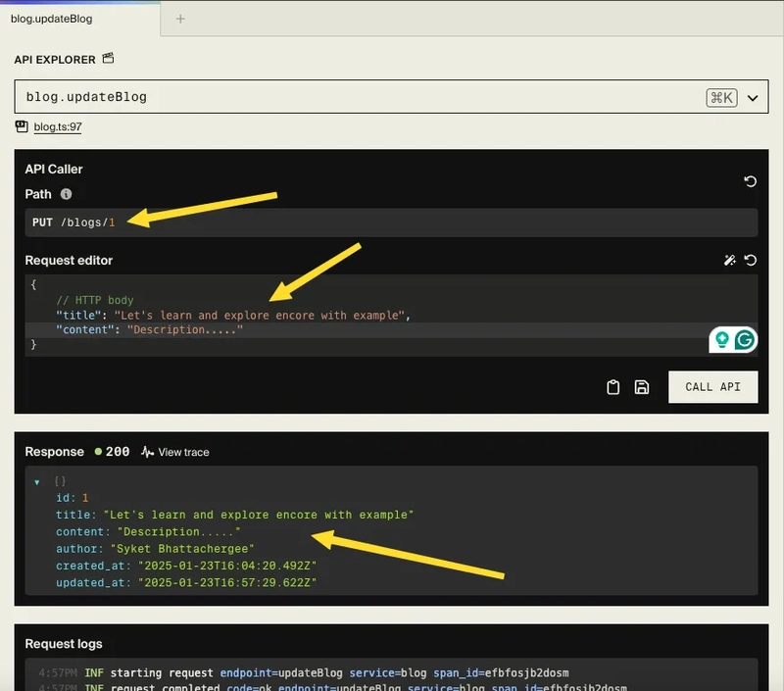Open the Grammarly G icon
The width and height of the screenshot is (784, 691).
click(x=744, y=340)
